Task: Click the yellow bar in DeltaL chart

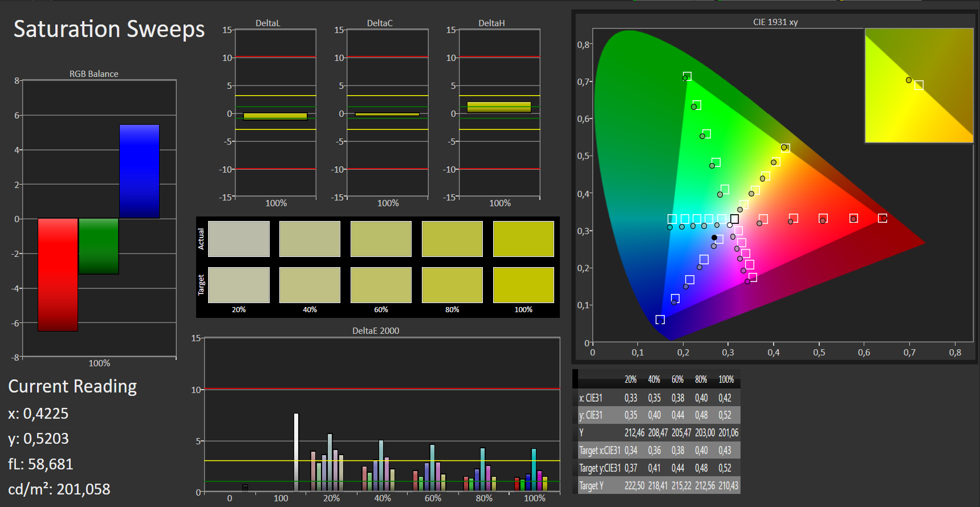Action: pos(275,116)
